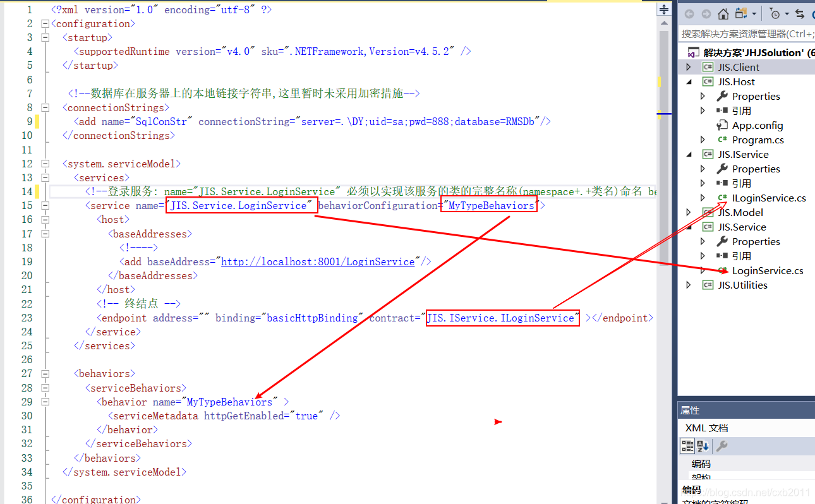Click the 属性 panel title bar

click(x=747, y=410)
